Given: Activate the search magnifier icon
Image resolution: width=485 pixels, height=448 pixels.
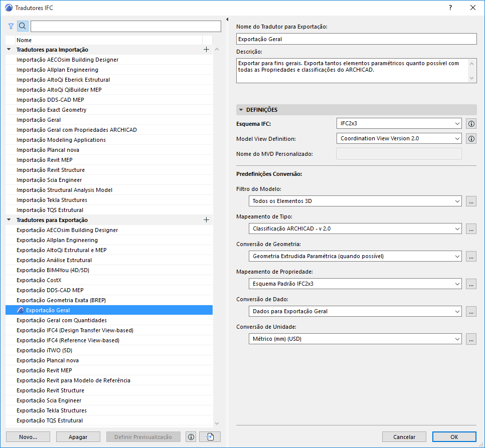Looking at the screenshot, I should click(22, 26).
